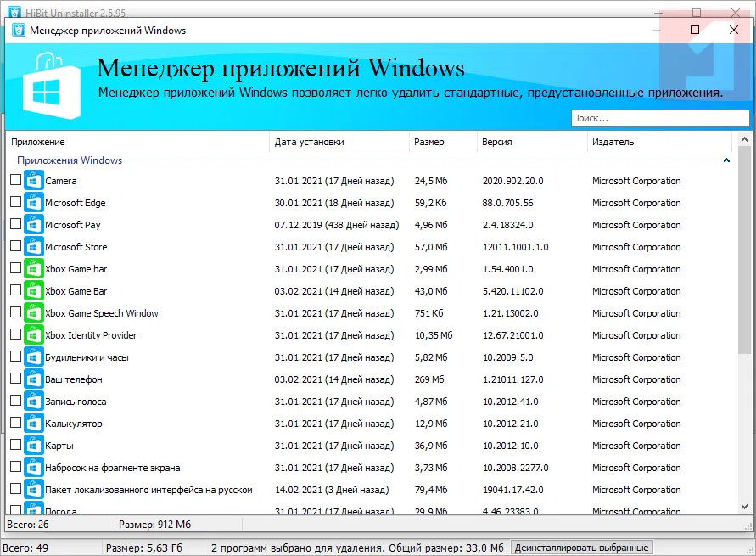Viewport: 756px width, 556px height.
Task: Click the Xbox Game Bar 5.420 row icon
Action: tap(34, 291)
